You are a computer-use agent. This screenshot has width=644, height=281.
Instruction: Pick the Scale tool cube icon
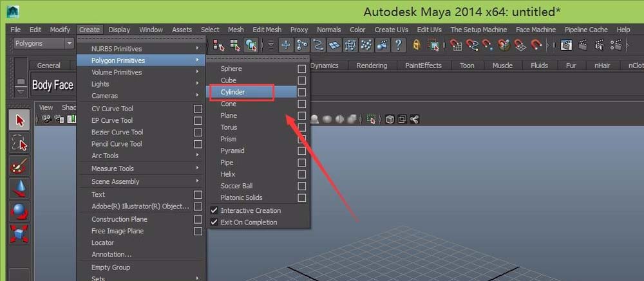point(19,234)
